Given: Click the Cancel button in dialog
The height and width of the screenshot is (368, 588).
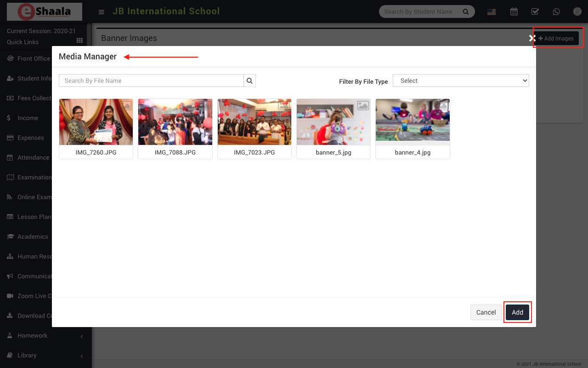Looking at the screenshot, I should 486,312.
